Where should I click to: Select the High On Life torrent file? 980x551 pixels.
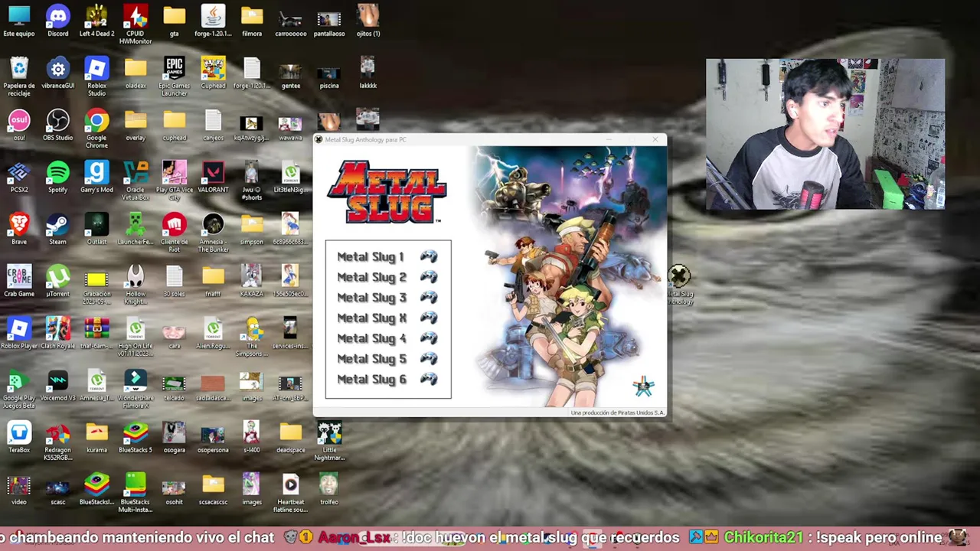136,337
